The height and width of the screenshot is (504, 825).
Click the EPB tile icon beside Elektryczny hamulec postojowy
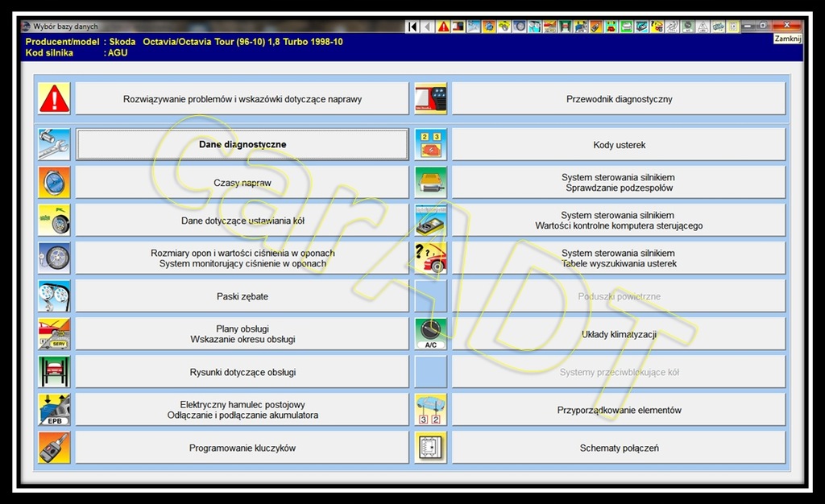click(54, 410)
